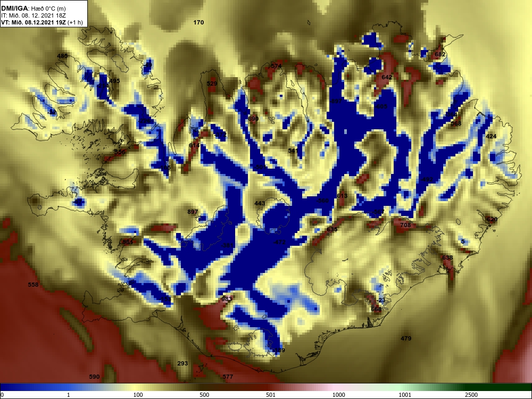Click the legend tick label 1000

338,395
